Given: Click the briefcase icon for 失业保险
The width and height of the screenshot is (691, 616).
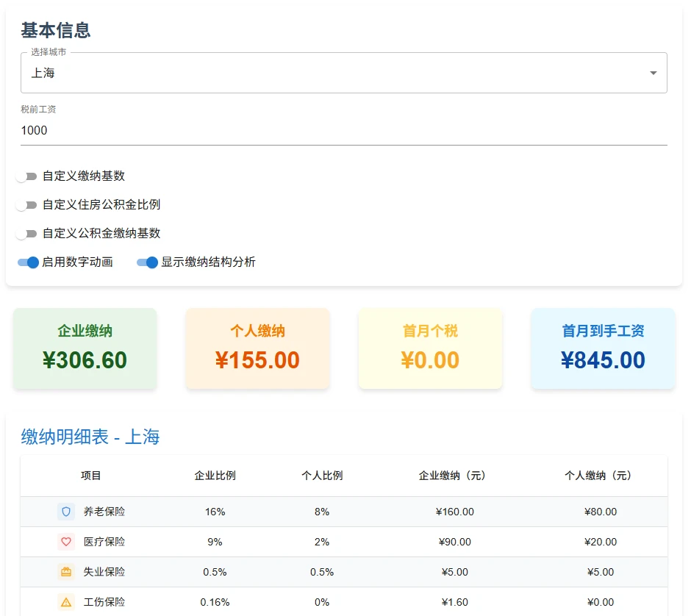Looking at the screenshot, I should [66, 572].
